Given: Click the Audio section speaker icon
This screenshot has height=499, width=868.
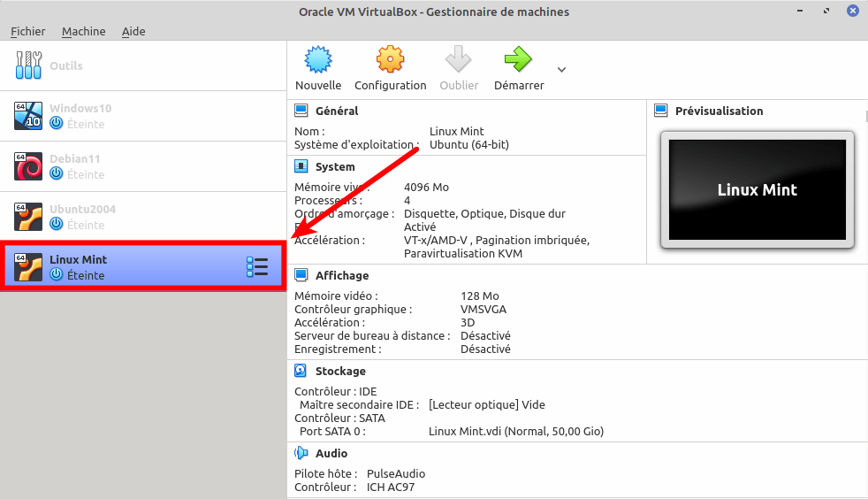Looking at the screenshot, I should 301,453.
